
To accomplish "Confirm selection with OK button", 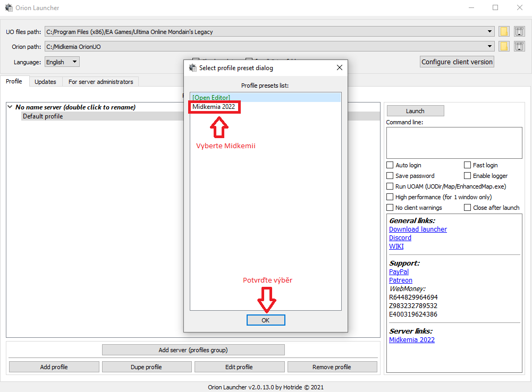I will coord(266,320).
